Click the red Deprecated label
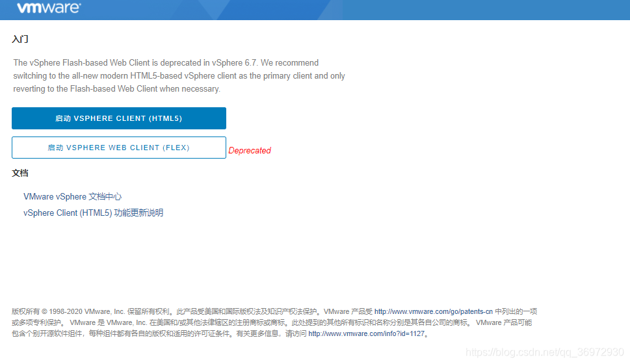Image resolution: width=630 pixels, height=364 pixels. pyautogui.click(x=250, y=150)
